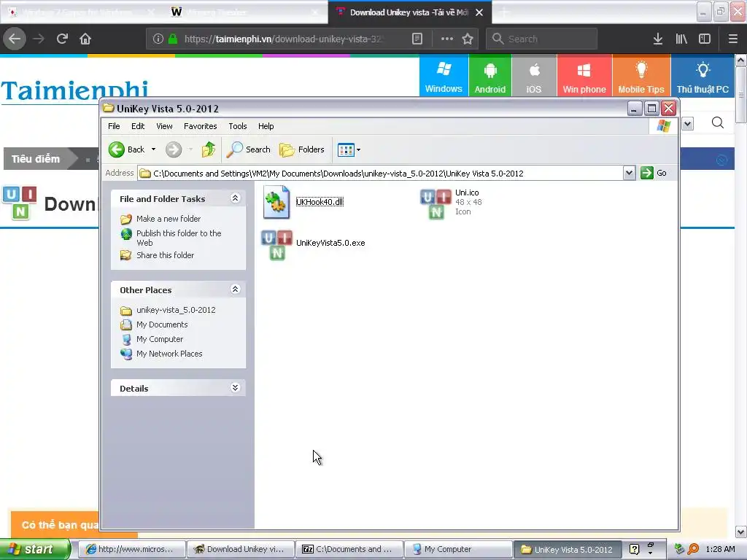The height and width of the screenshot is (560, 747).
Task: Open My Computer in Other Places
Action: [x=160, y=339]
